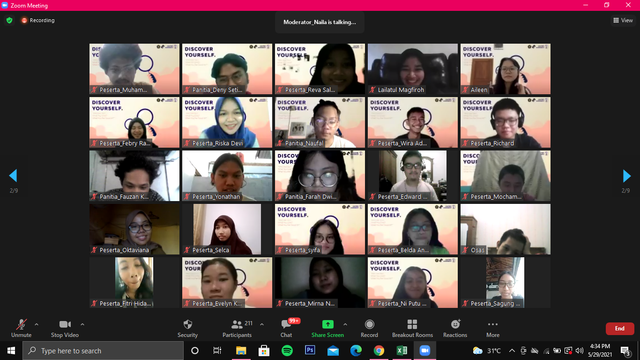Click the Type here to search box

pyautogui.click(x=103, y=351)
